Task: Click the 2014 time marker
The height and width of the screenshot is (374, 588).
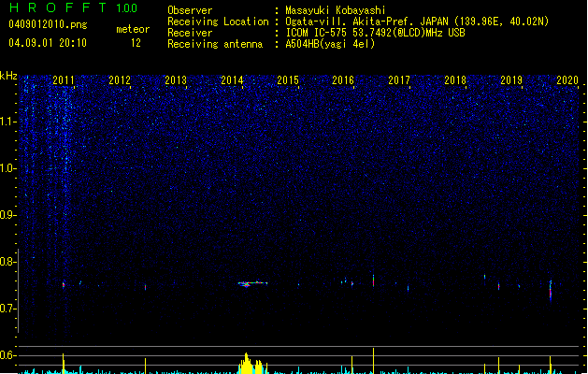Action: click(x=232, y=80)
